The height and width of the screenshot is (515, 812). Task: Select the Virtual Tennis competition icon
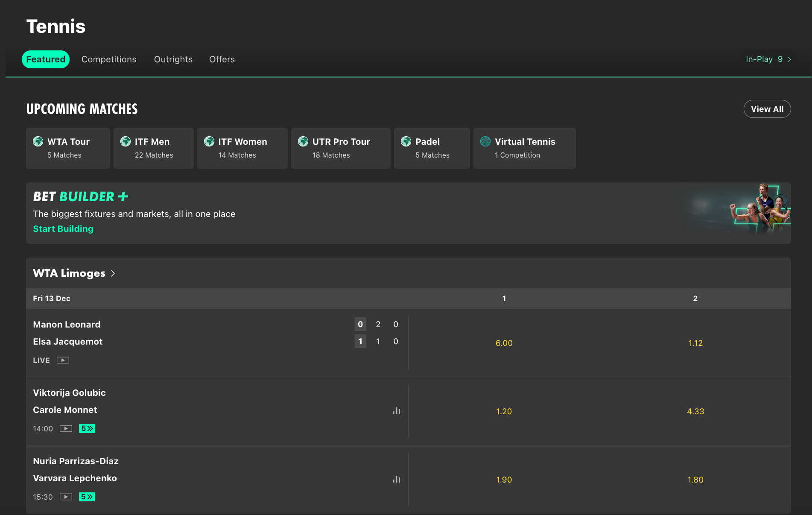485,141
